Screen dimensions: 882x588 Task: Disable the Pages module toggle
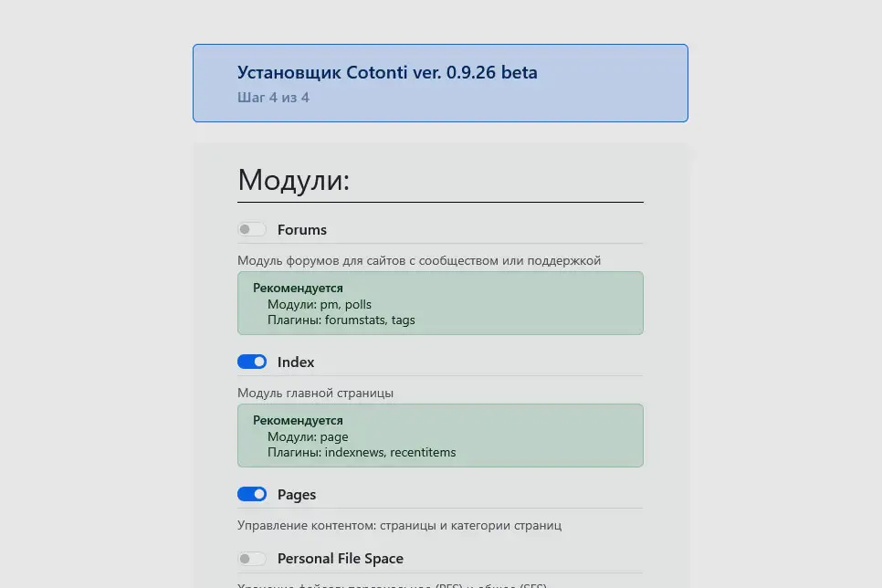[252, 494]
